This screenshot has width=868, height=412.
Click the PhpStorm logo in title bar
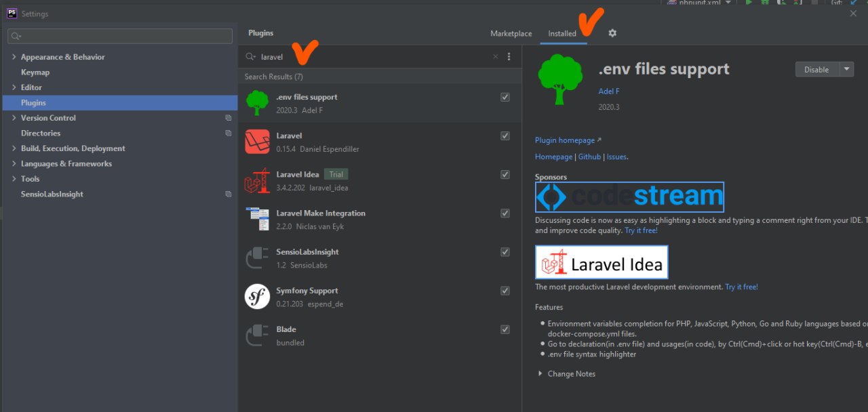point(12,13)
